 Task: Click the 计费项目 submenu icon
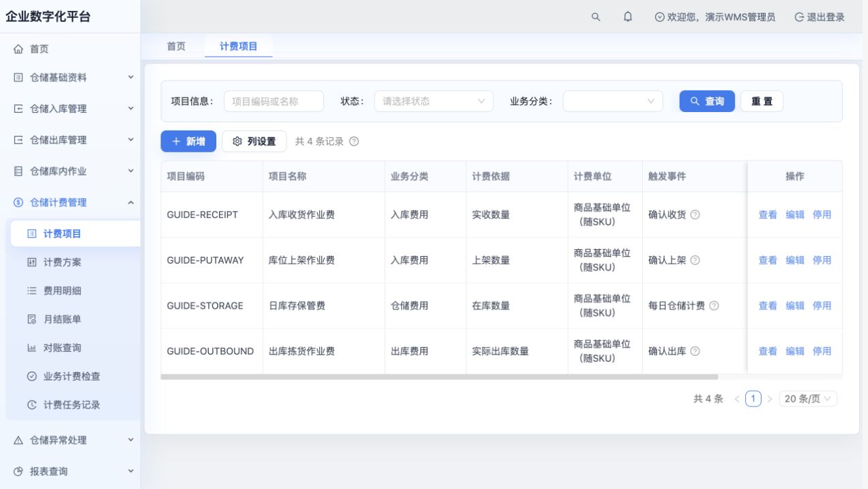pyautogui.click(x=31, y=234)
